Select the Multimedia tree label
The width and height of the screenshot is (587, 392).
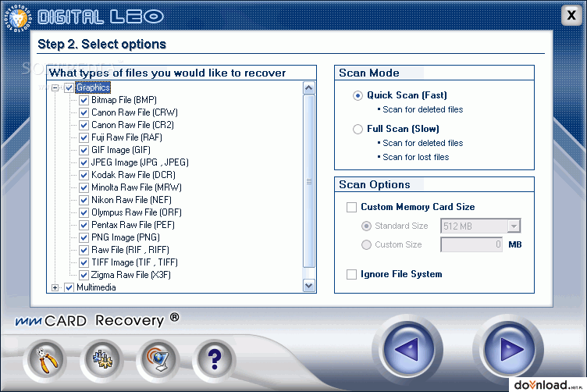pos(96,287)
